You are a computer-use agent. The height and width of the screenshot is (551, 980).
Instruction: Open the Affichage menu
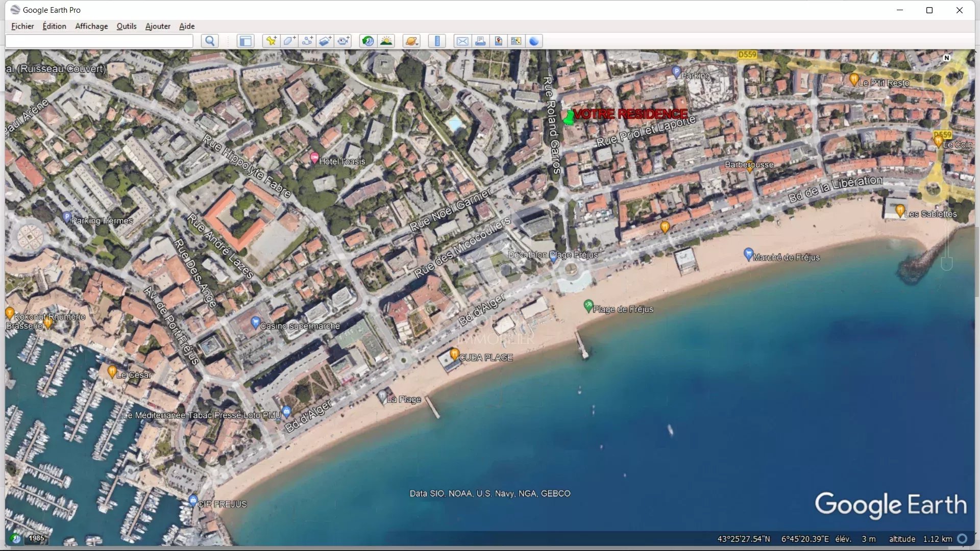tap(91, 26)
